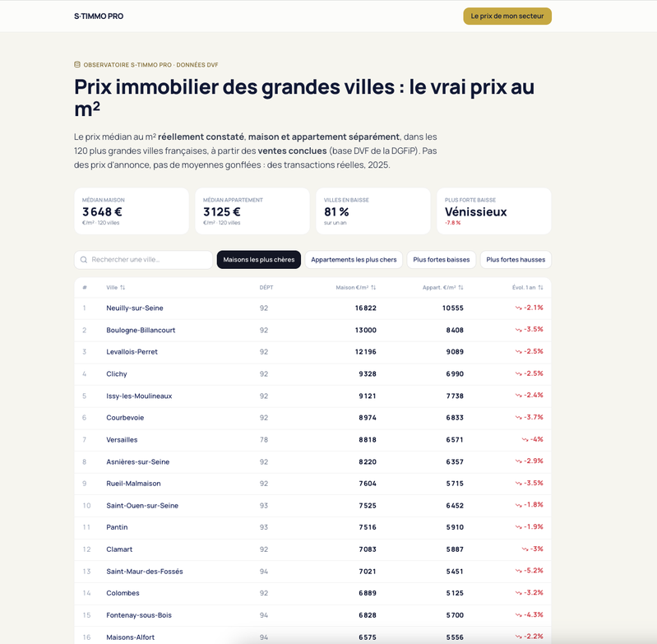Image resolution: width=657 pixels, height=644 pixels.
Task: Click apartment price 8 408 for Boulogne-Billancourt
Action: pyautogui.click(x=455, y=330)
